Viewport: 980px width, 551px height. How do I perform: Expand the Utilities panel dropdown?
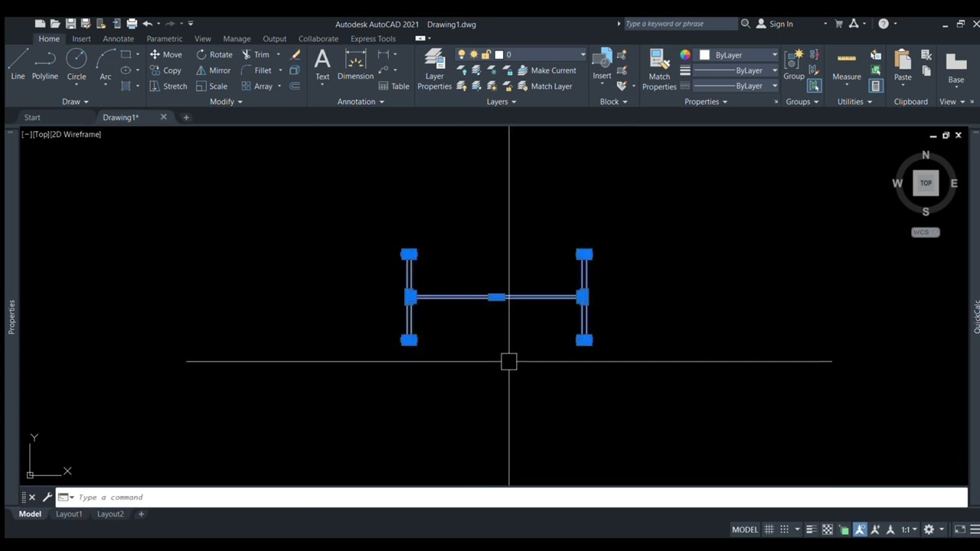click(x=854, y=102)
